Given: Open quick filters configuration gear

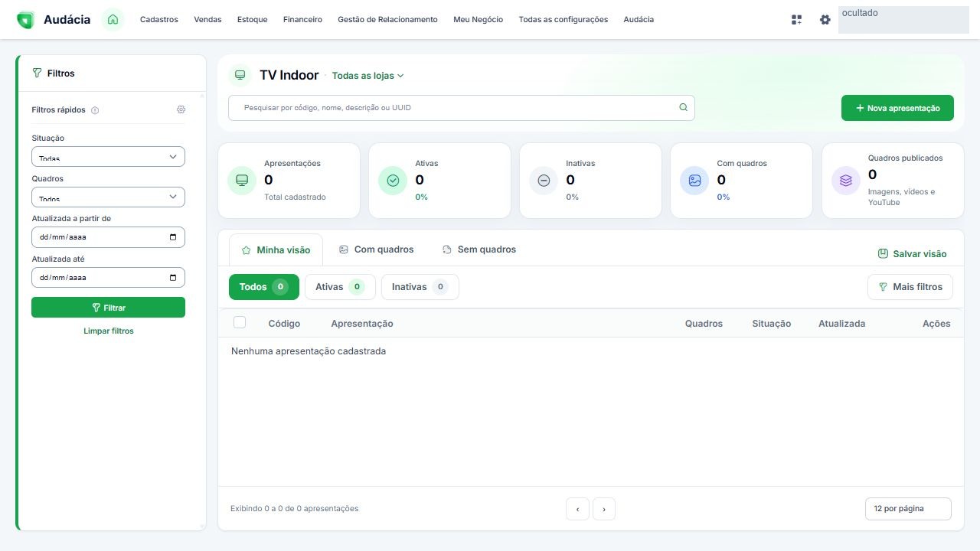Looking at the screenshot, I should coord(181,109).
